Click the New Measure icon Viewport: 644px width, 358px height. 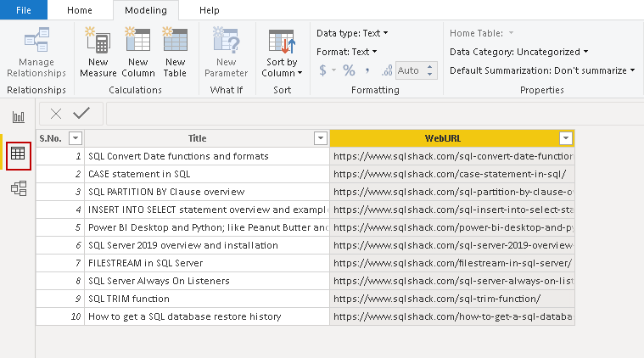[x=98, y=41]
